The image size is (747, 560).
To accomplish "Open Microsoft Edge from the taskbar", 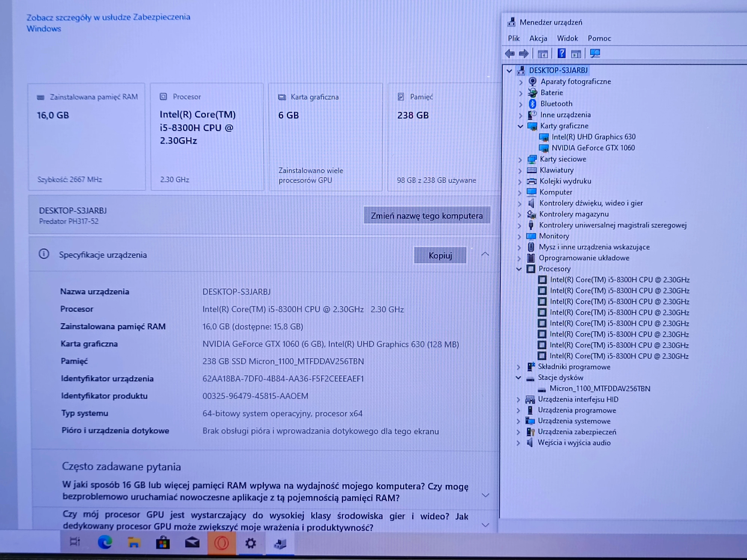I will pyautogui.click(x=105, y=542).
